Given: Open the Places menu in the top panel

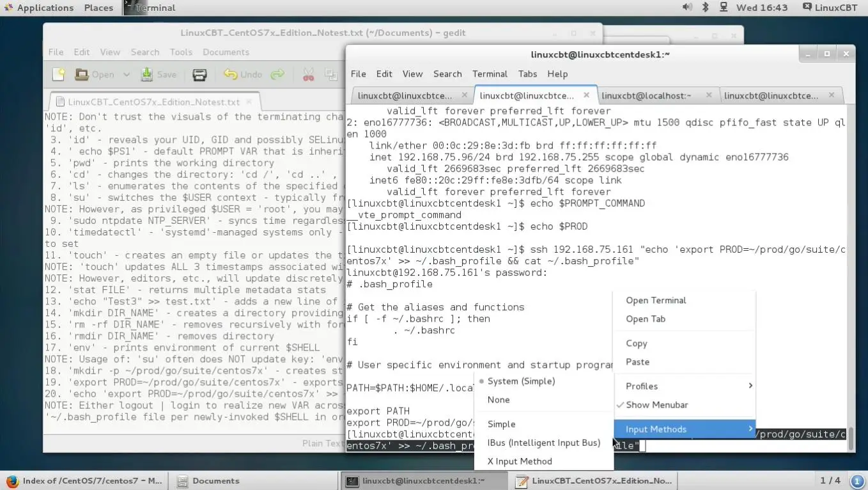Looking at the screenshot, I should (98, 8).
